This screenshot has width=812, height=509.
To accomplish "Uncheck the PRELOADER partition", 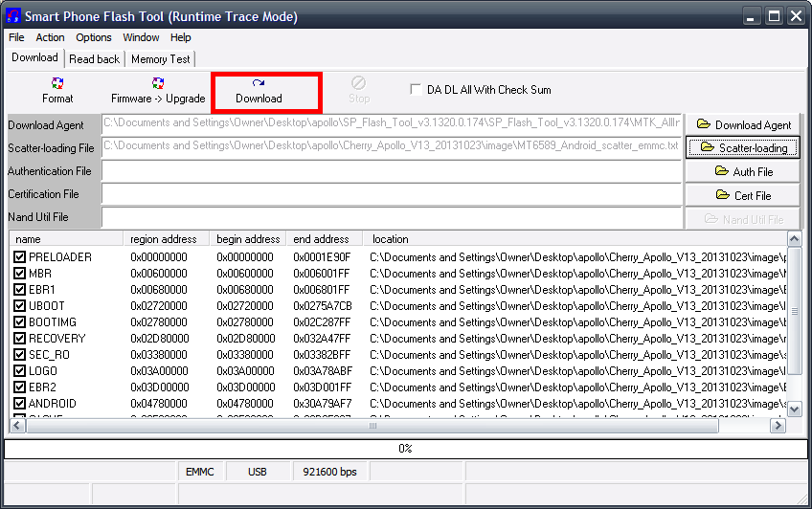I will tap(20, 257).
